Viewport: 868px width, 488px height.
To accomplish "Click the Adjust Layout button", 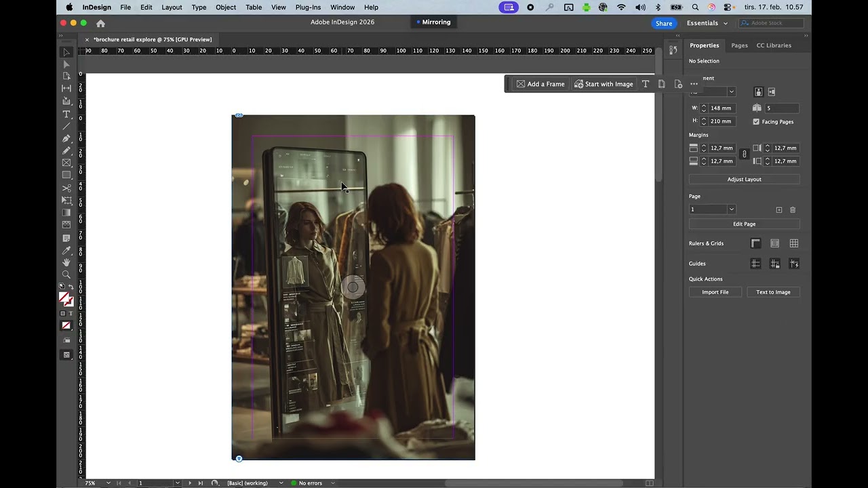I will click(x=744, y=180).
